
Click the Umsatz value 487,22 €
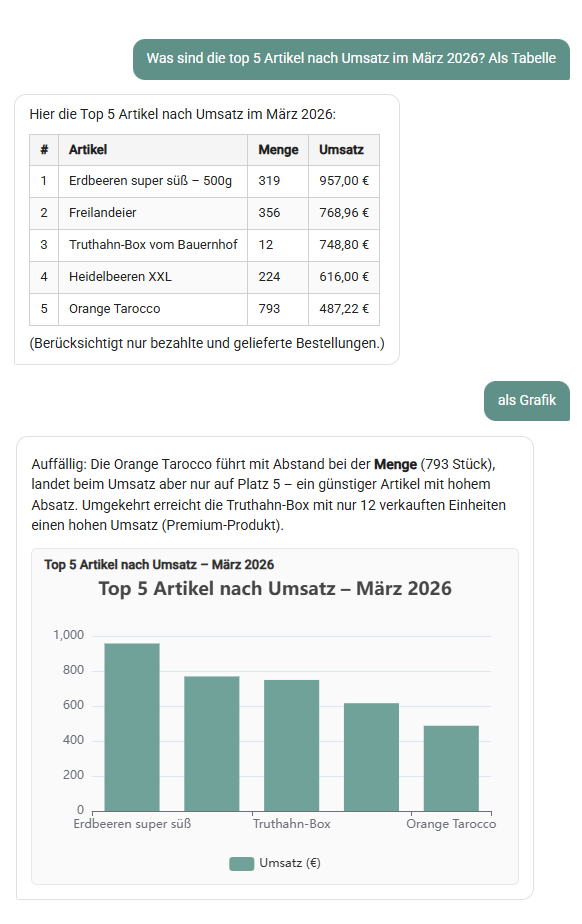[344, 309]
